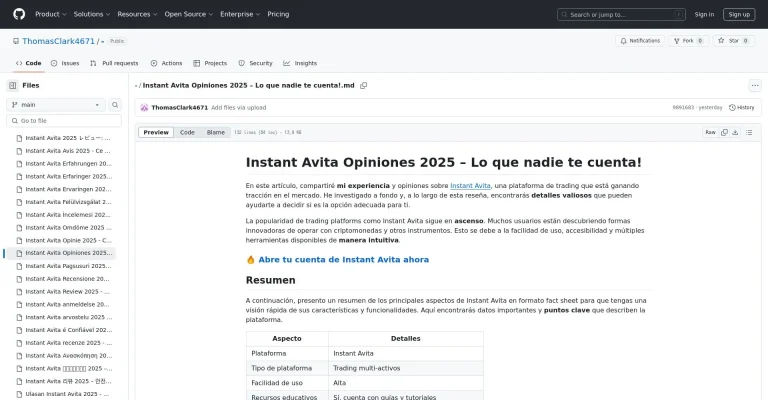
Task: Download raw file icon
Action: (x=735, y=132)
